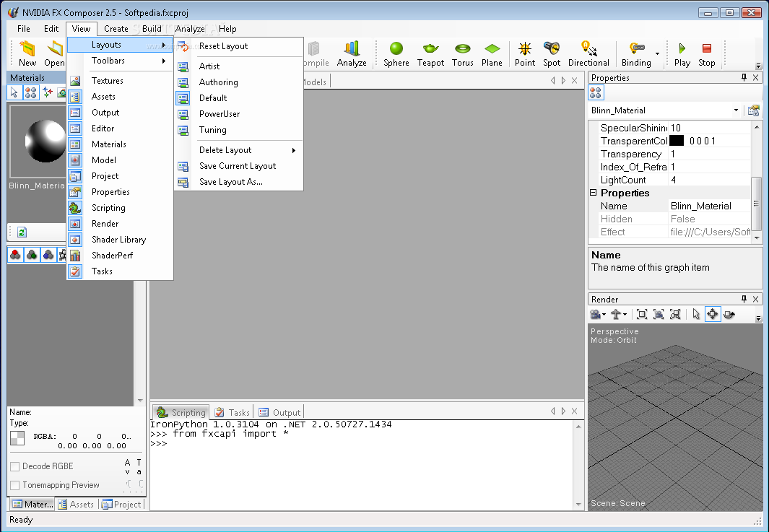
Task: Select the pointer tool in Render toolbar
Action: [696, 314]
